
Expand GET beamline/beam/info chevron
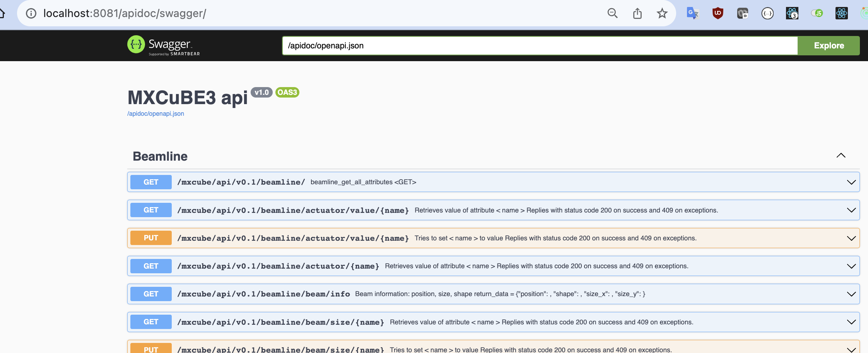(851, 294)
